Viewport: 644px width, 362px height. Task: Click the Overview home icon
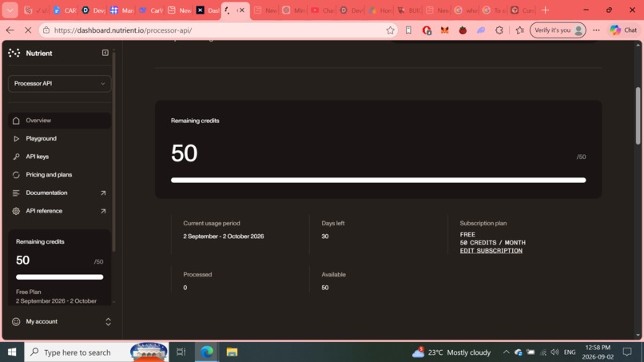[x=16, y=121]
